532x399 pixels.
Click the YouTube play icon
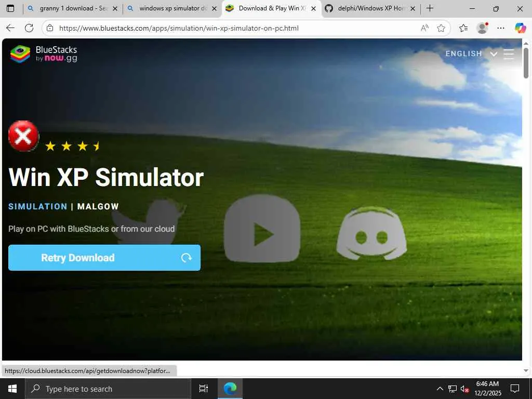(262, 229)
